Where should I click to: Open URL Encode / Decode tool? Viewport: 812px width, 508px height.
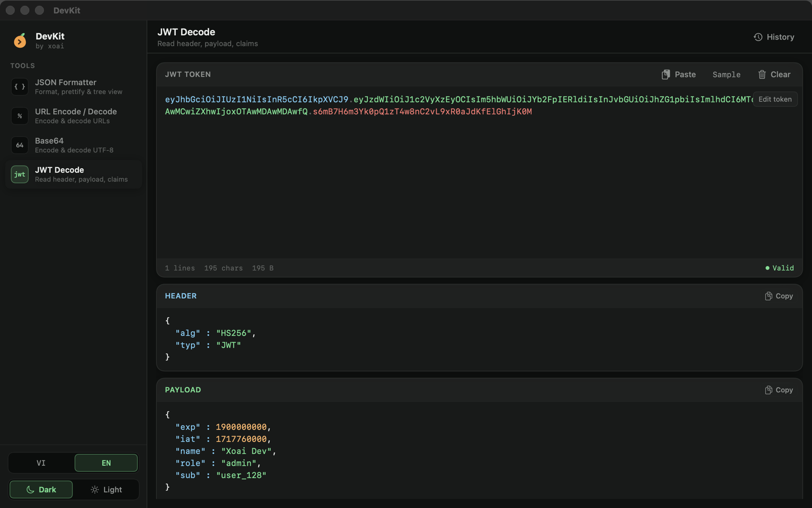[x=74, y=116]
